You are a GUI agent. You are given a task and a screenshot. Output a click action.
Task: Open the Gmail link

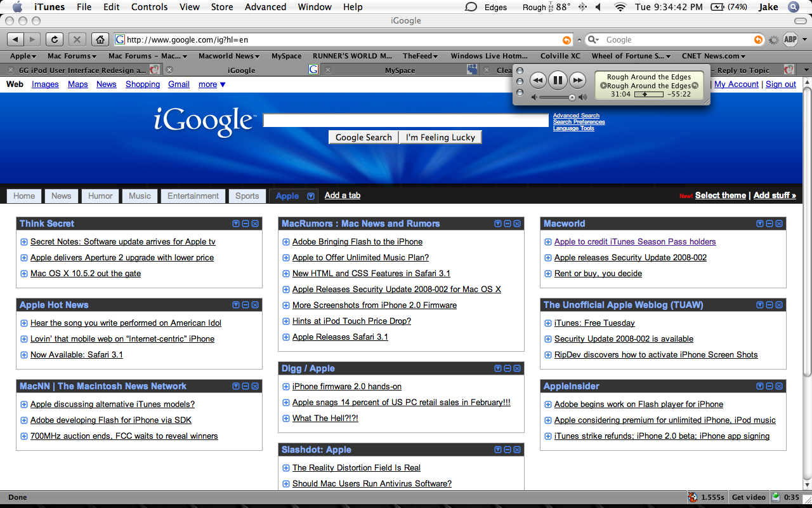179,84
